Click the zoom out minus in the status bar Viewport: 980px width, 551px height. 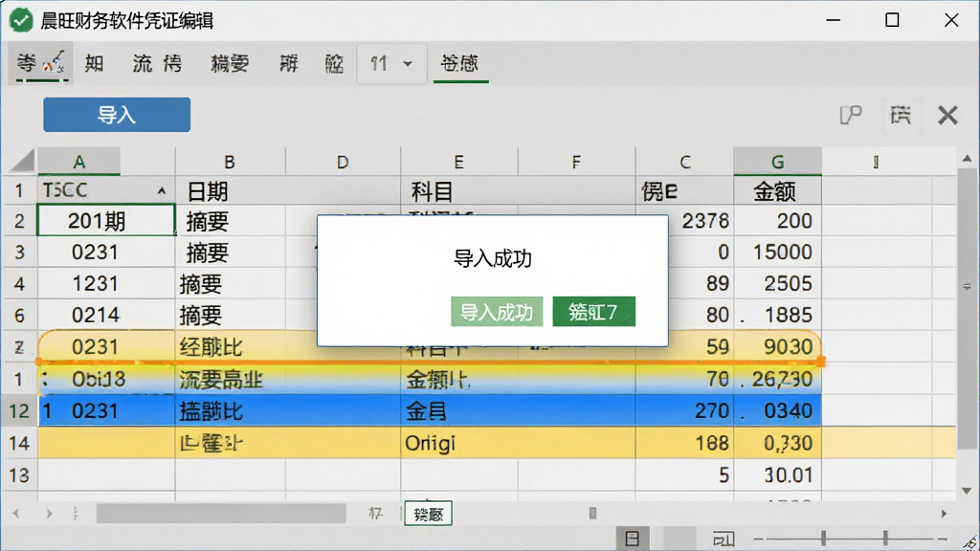tap(758, 539)
